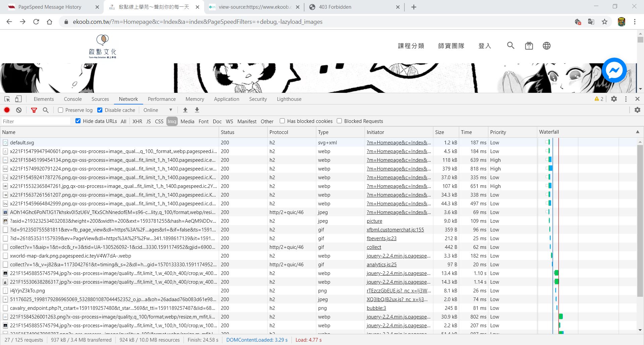Open the Chrome three-dot menu

click(x=635, y=22)
